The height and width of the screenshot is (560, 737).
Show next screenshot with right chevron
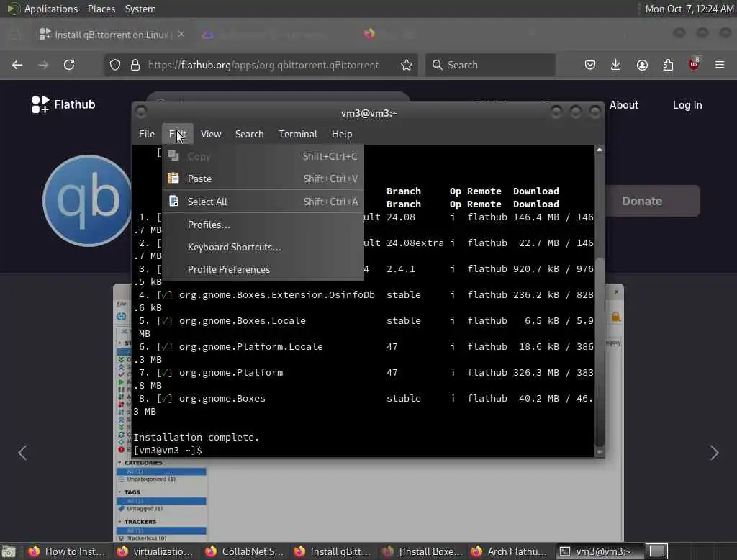[x=715, y=453]
